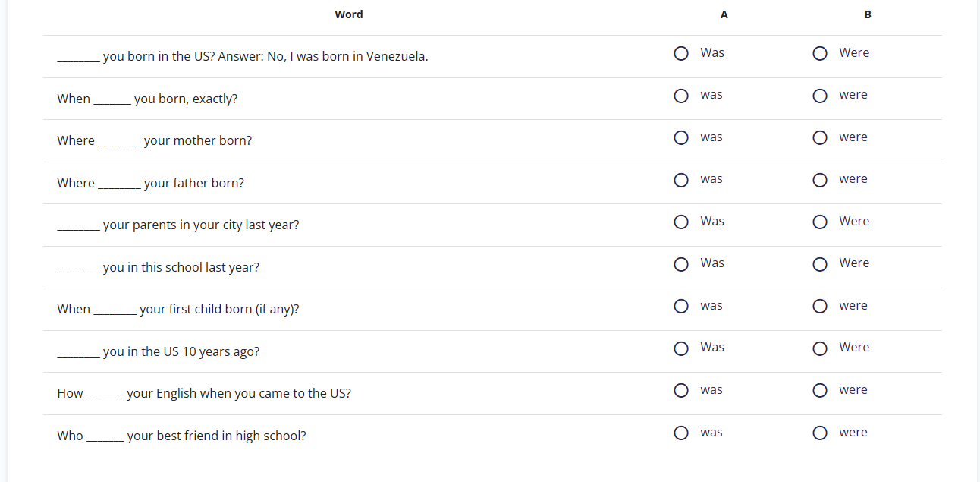Select 'Was' for 'you in the US 10 years ago?'
Image resolution: width=980 pixels, height=482 pixels.
point(681,348)
